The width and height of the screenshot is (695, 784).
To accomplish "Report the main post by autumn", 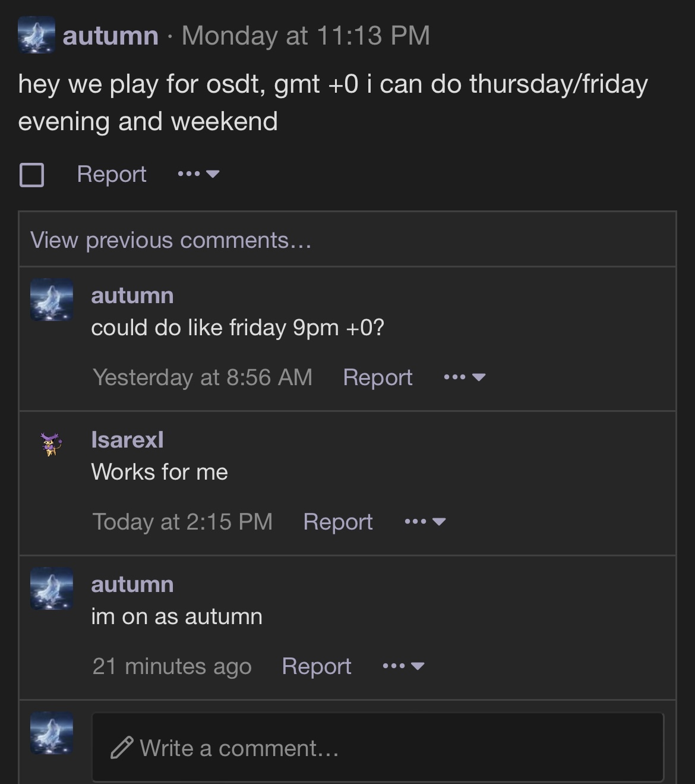I will pyautogui.click(x=112, y=174).
